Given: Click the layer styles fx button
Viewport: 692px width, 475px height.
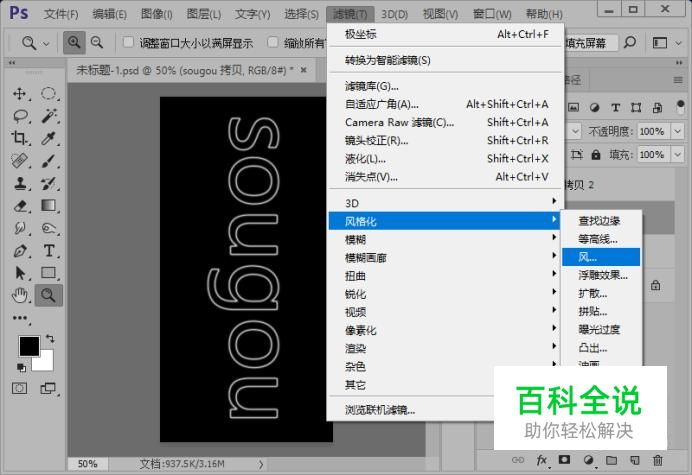Looking at the screenshot, I should pos(542,460).
